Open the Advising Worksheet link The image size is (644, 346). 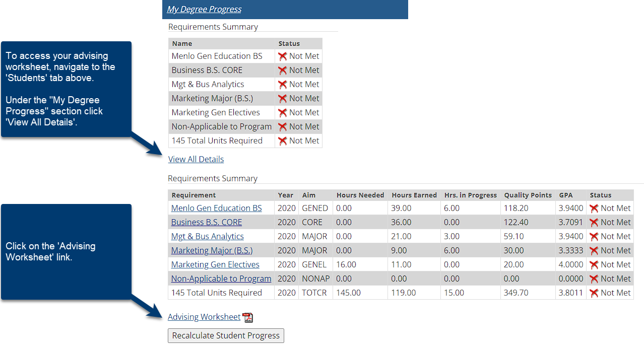pyautogui.click(x=204, y=317)
